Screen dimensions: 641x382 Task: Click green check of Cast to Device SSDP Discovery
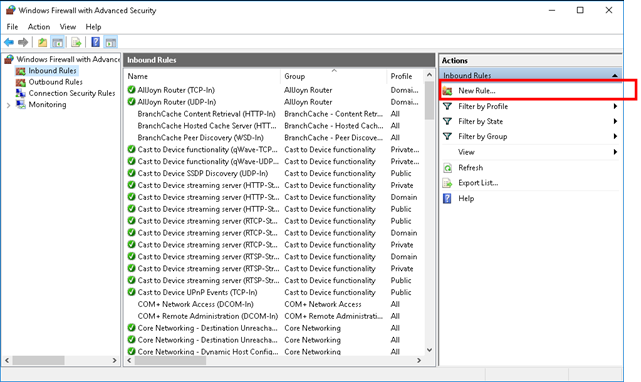click(x=131, y=173)
